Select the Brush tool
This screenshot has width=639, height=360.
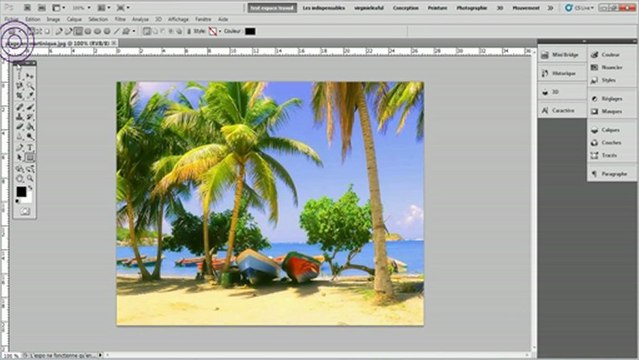[30, 107]
